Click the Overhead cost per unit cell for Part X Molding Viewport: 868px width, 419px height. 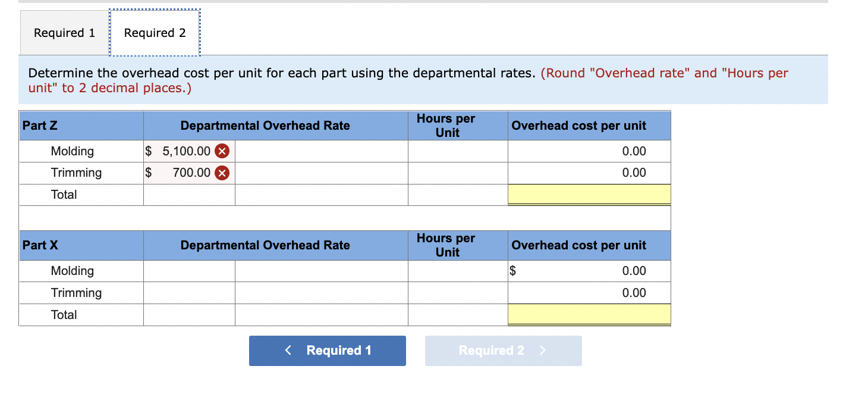tap(589, 271)
